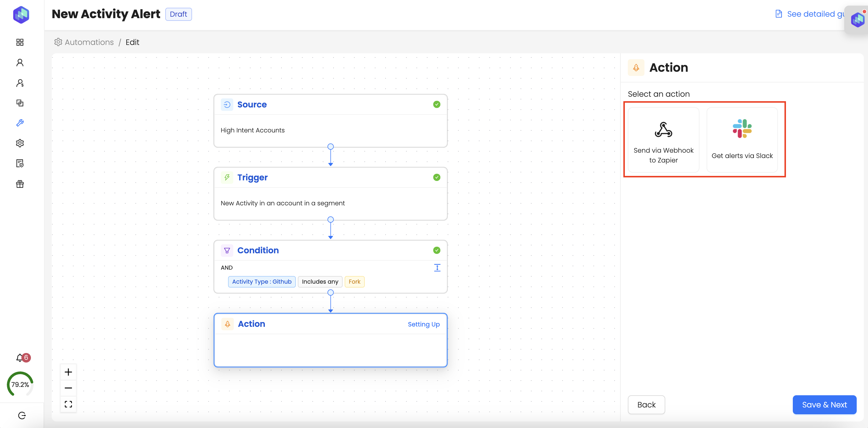The height and width of the screenshot is (428, 868).
Task: Click the automations wrench icon in sidebar
Action: click(x=20, y=123)
